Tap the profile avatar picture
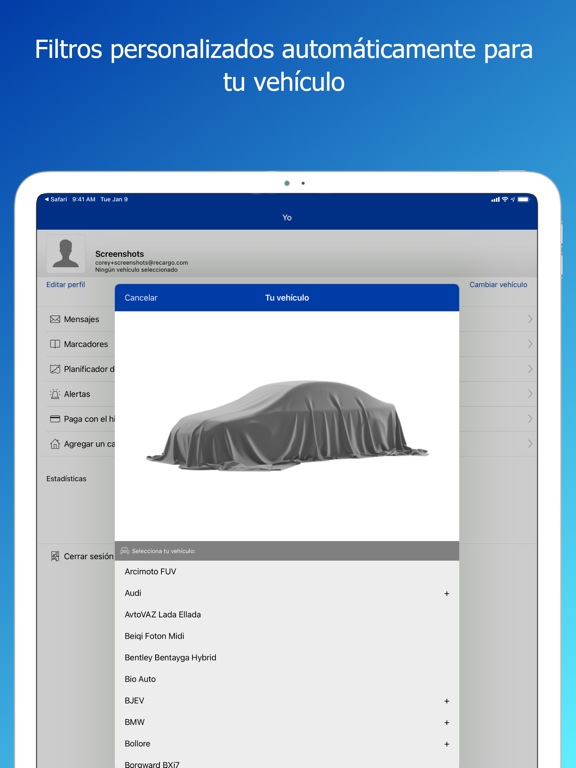The height and width of the screenshot is (768, 576). pyautogui.click(x=66, y=254)
